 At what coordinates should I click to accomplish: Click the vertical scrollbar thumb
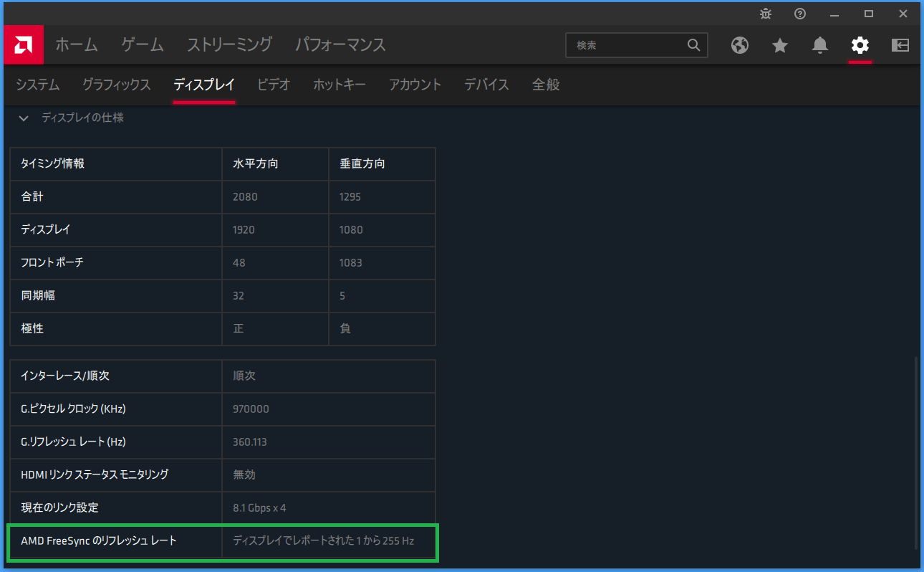pyautogui.click(x=917, y=453)
